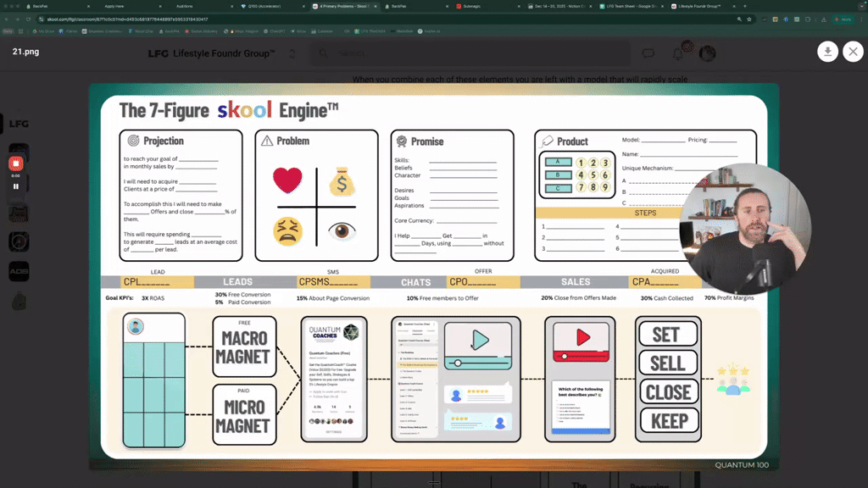This screenshot has width=868, height=488.
Task: Expand the Lifestyle Foundr Group switcher arrows
Action: click(x=292, y=53)
